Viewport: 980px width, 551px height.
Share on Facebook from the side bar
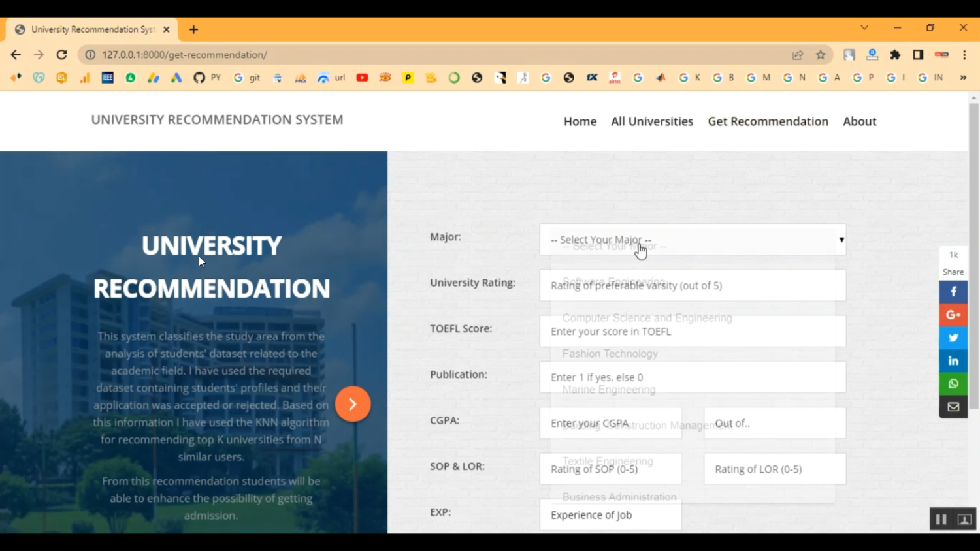coord(953,292)
